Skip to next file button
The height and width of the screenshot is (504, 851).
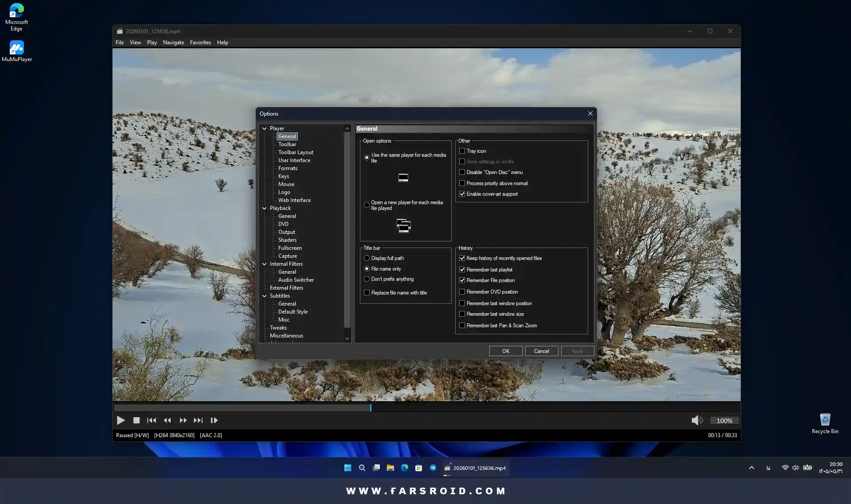tap(198, 420)
